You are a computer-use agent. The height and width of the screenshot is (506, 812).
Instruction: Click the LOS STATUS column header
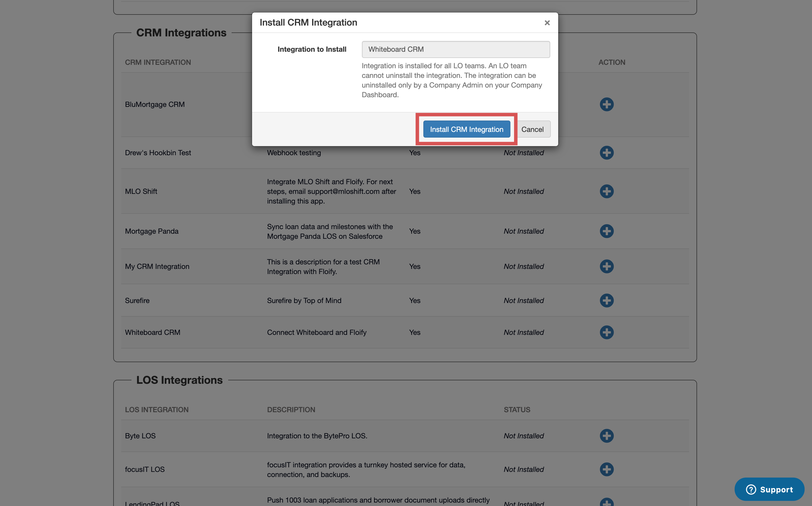(517, 410)
